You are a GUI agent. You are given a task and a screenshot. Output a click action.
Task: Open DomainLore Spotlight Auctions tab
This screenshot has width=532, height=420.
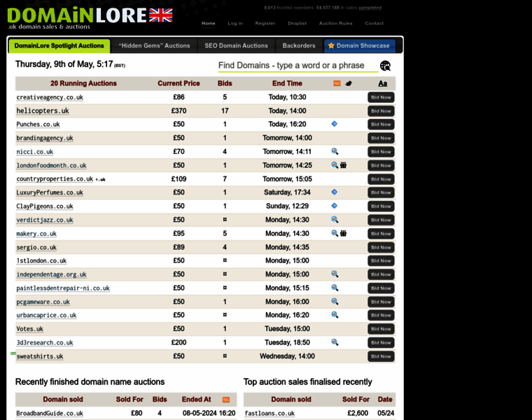coord(59,45)
